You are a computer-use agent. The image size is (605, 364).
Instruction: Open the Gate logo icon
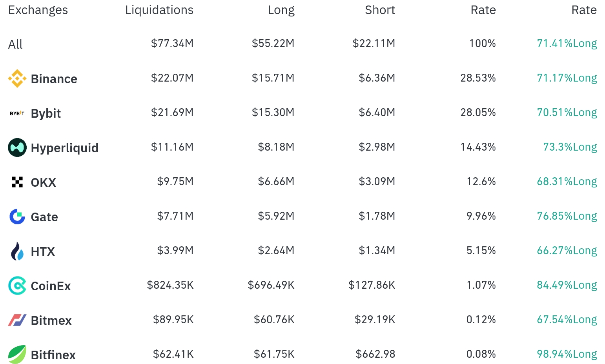(x=17, y=217)
